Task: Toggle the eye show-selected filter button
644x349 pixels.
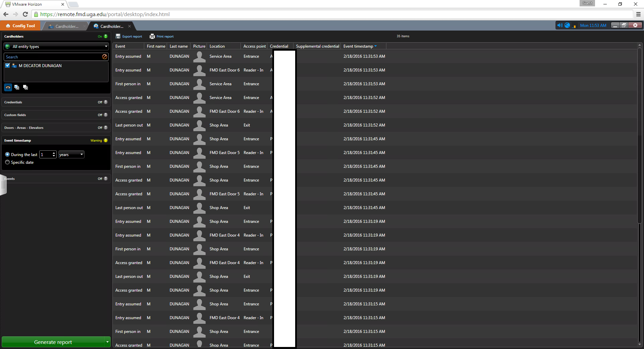Action: (8, 87)
